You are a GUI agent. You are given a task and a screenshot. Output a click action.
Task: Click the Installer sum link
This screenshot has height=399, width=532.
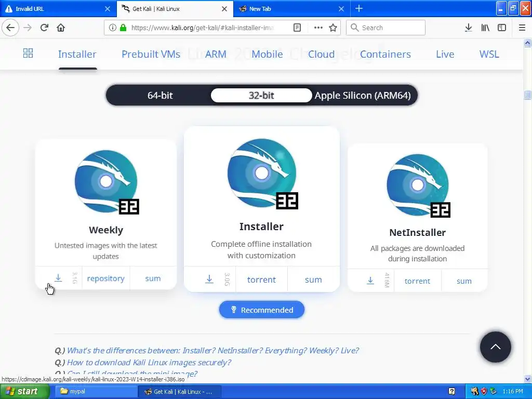tap(313, 280)
